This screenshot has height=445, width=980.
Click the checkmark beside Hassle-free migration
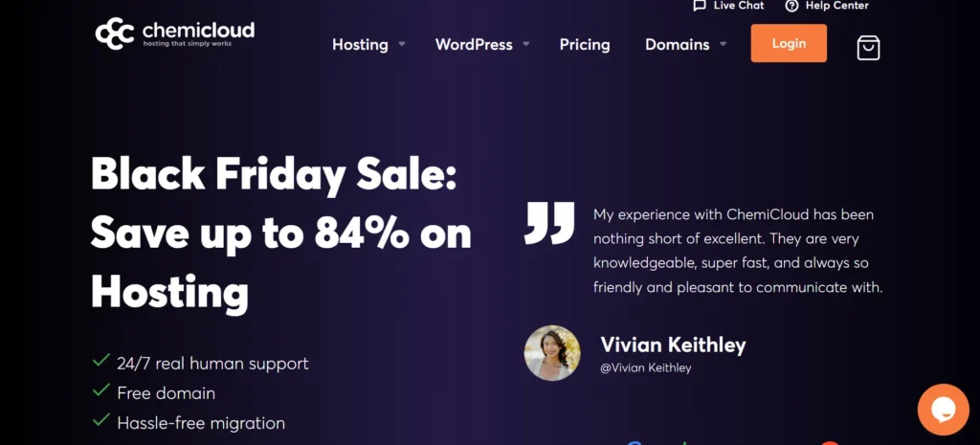pos(100,420)
